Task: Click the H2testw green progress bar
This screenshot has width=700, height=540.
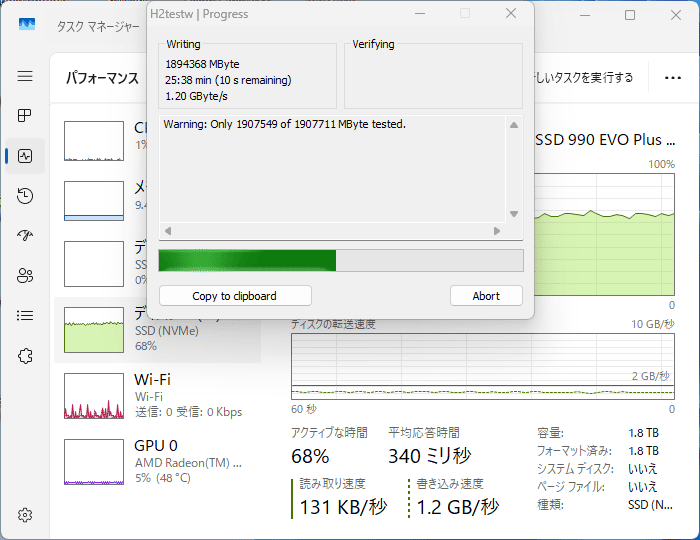Action: pos(340,261)
